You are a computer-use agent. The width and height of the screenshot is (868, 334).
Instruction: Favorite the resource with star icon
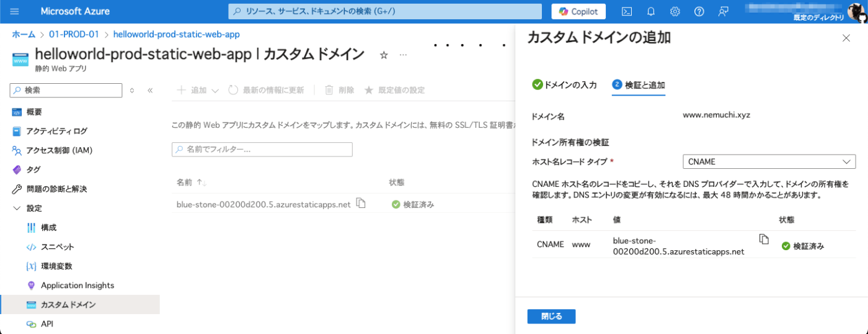[383, 55]
